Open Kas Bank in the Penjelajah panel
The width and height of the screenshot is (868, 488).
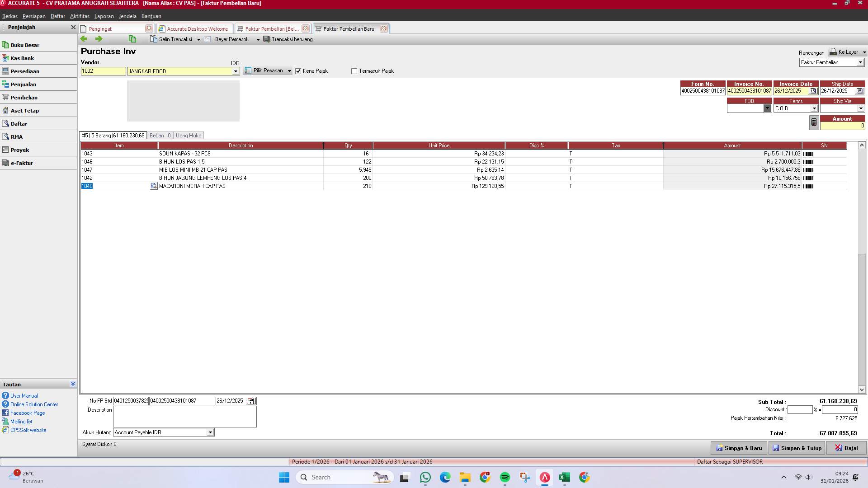(x=22, y=58)
